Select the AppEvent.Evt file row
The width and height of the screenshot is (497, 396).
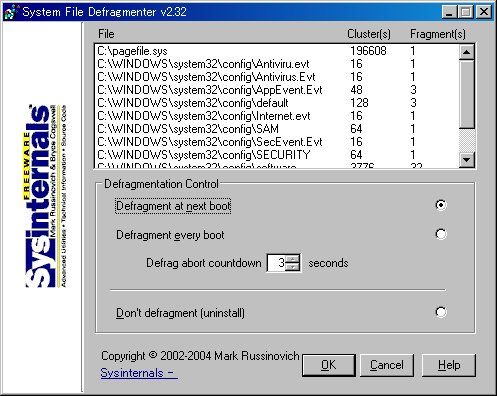pyautogui.click(x=277, y=90)
